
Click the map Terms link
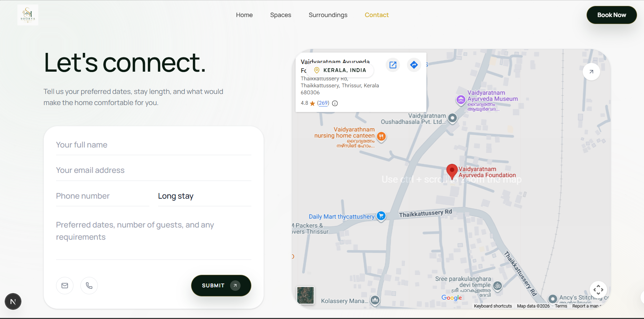pyautogui.click(x=561, y=306)
